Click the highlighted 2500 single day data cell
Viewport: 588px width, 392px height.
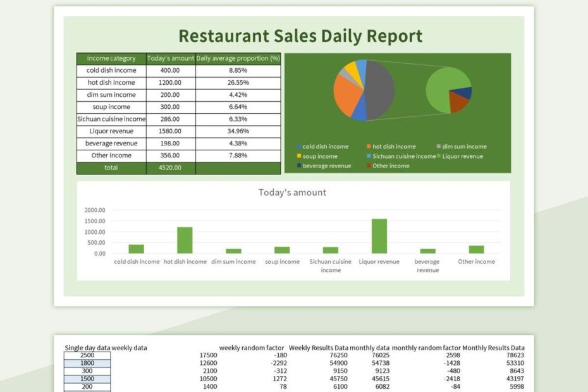click(87, 355)
